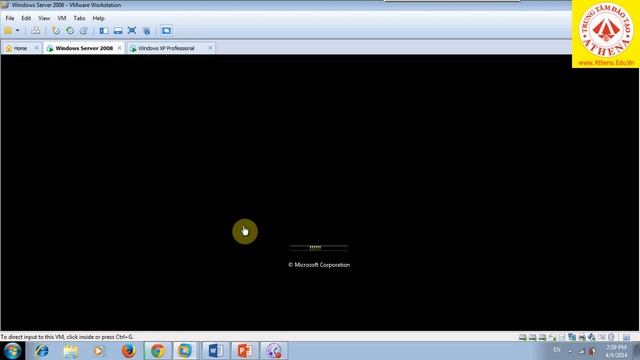Open the screen recorder taskbar icon
The width and height of the screenshot is (640, 360).
[x=274, y=351]
